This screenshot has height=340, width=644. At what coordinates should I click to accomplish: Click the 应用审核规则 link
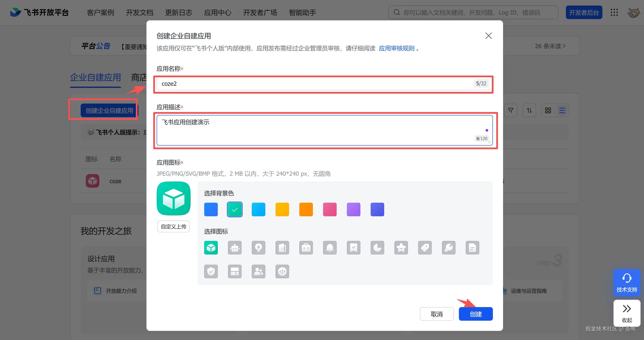(397, 48)
